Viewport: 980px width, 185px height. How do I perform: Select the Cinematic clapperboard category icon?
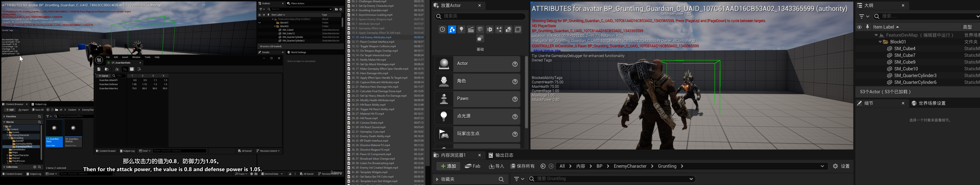point(471,30)
